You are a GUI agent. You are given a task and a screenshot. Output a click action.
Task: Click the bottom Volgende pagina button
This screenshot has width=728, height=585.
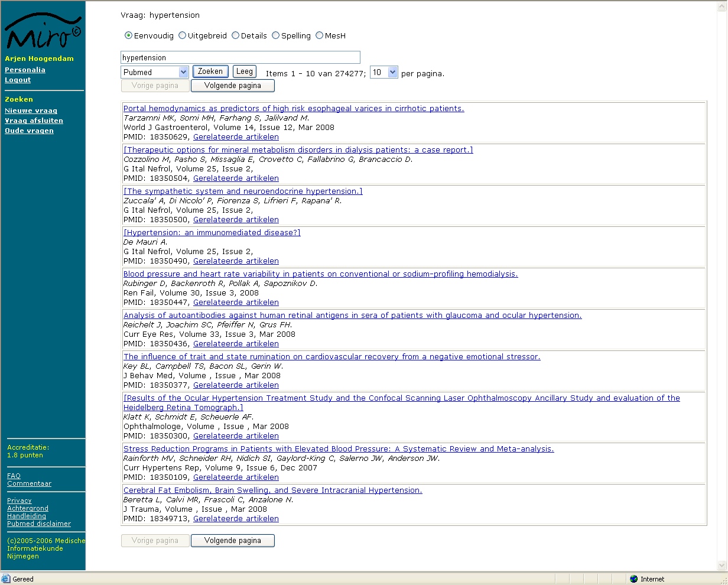[x=233, y=541]
